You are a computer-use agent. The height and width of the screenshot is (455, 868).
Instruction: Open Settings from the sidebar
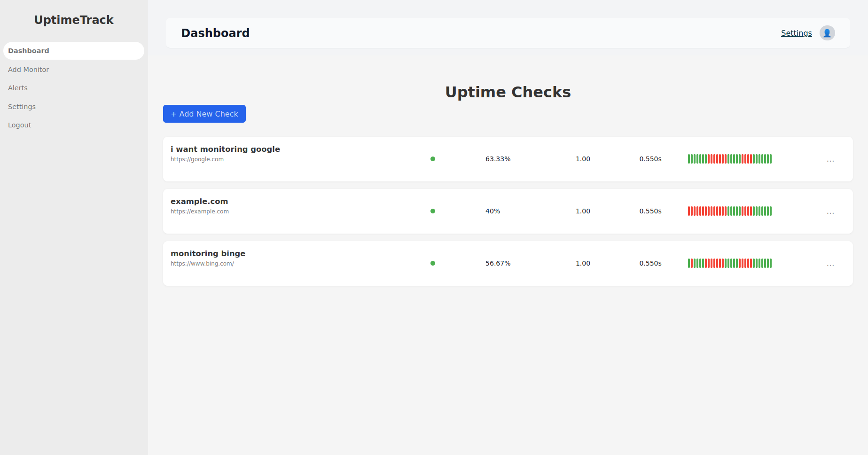point(22,106)
